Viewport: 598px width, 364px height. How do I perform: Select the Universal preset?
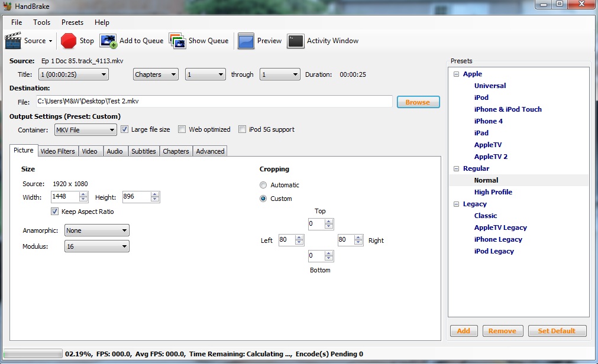[x=490, y=86]
